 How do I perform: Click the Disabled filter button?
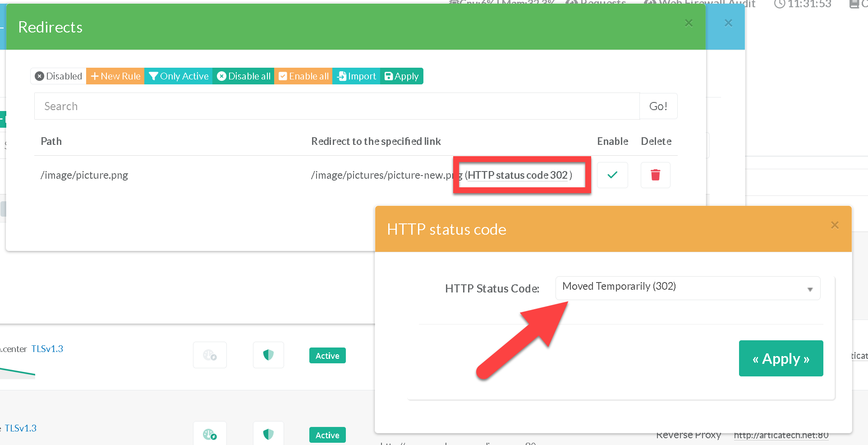(59, 76)
